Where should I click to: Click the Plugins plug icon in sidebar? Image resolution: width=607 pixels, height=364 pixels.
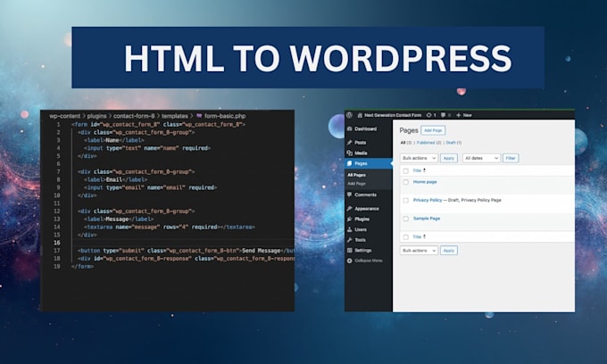coord(350,219)
